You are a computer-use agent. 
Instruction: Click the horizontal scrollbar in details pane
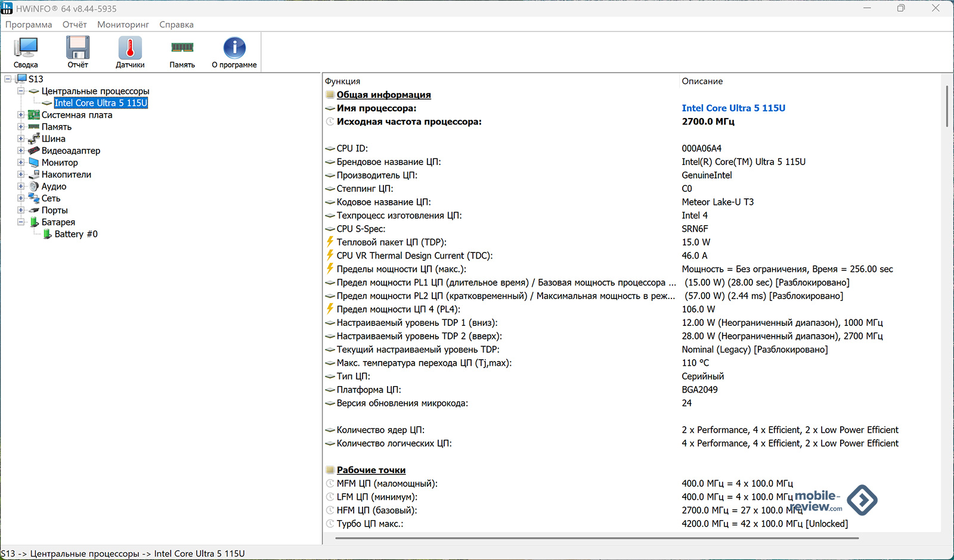click(x=596, y=538)
